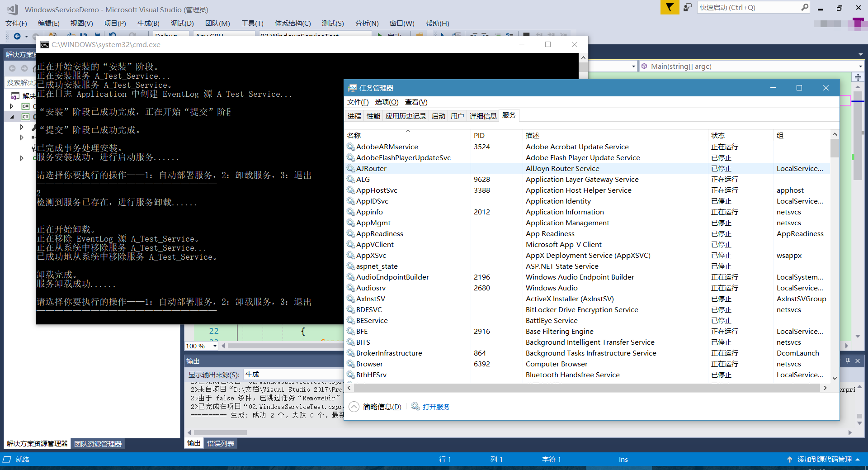Screen dimensions: 868x470
Task: Click the solution node icon in Solution Explorer
Action: [x=15, y=96]
